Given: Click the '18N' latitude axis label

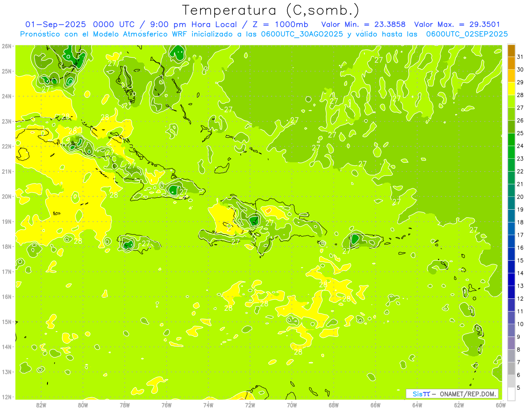Looking at the screenshot, I should pos(6,247).
